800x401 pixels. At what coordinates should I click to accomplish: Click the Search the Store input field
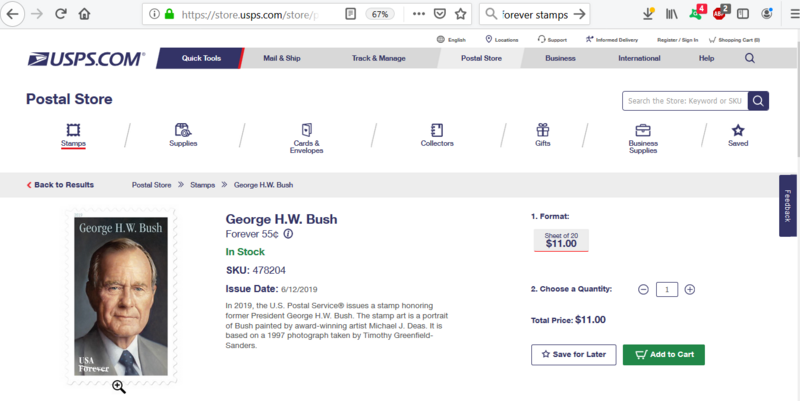pos(685,101)
